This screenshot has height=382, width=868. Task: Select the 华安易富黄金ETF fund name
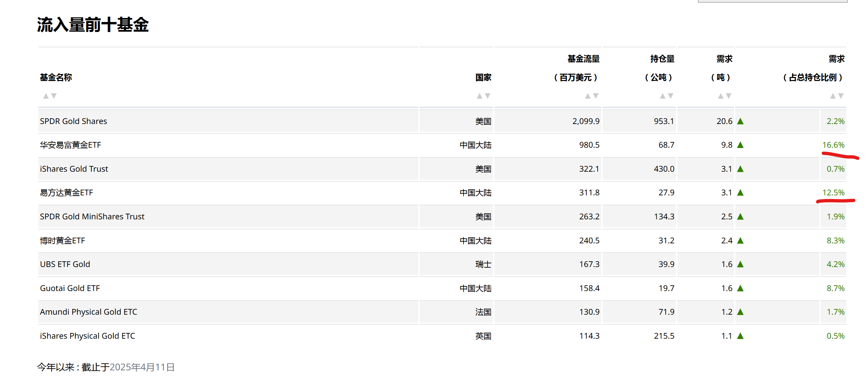(x=70, y=145)
